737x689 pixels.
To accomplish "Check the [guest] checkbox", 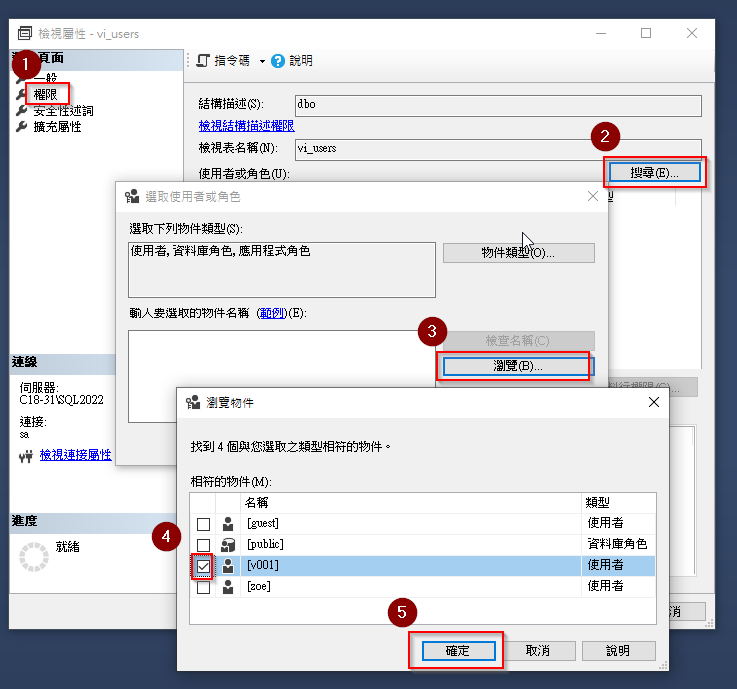I will click(x=203, y=524).
